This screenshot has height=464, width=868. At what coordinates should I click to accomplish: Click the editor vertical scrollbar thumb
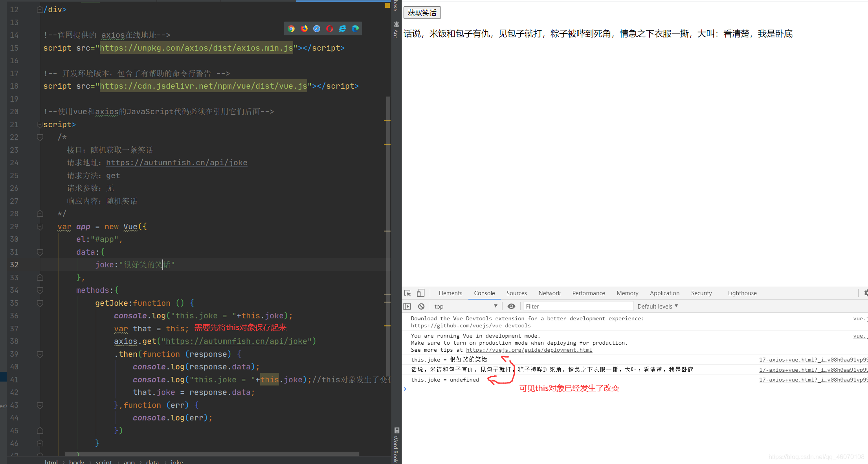tap(388, 236)
